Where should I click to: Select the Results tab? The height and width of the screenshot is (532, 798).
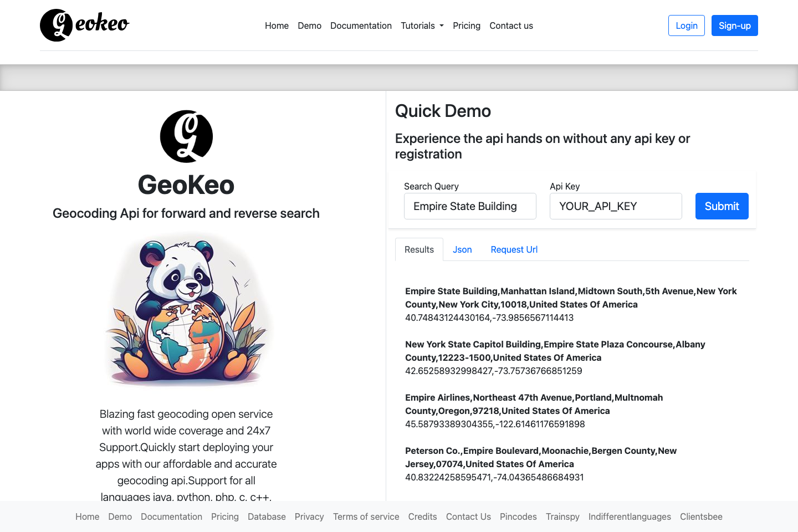[x=419, y=249]
